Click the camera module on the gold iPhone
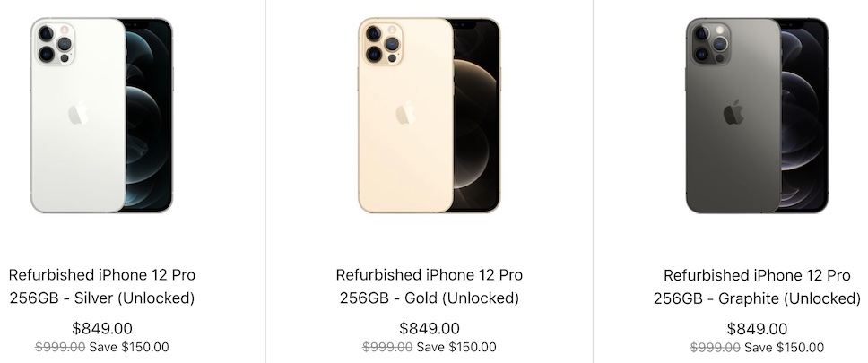868x363 pixels. pos(381,42)
